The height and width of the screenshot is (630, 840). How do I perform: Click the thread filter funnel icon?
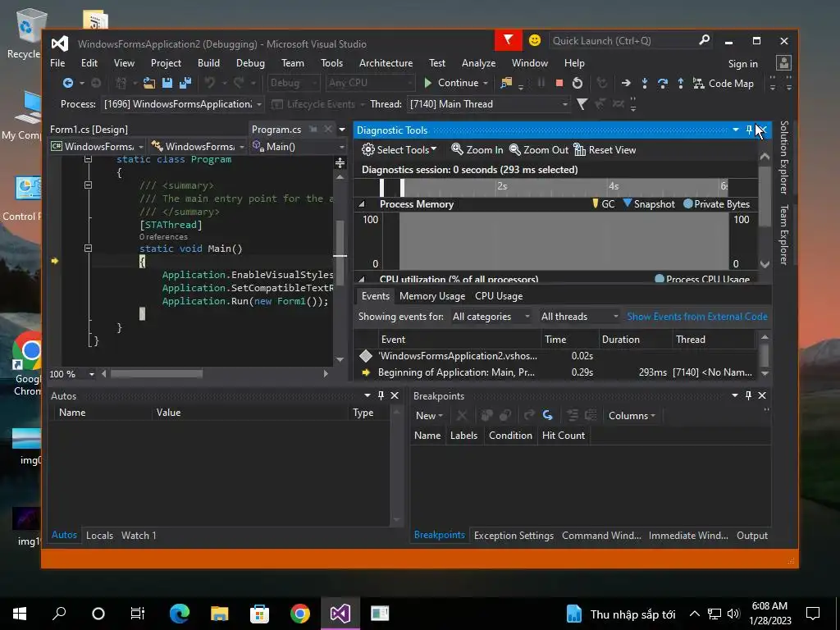coord(582,104)
